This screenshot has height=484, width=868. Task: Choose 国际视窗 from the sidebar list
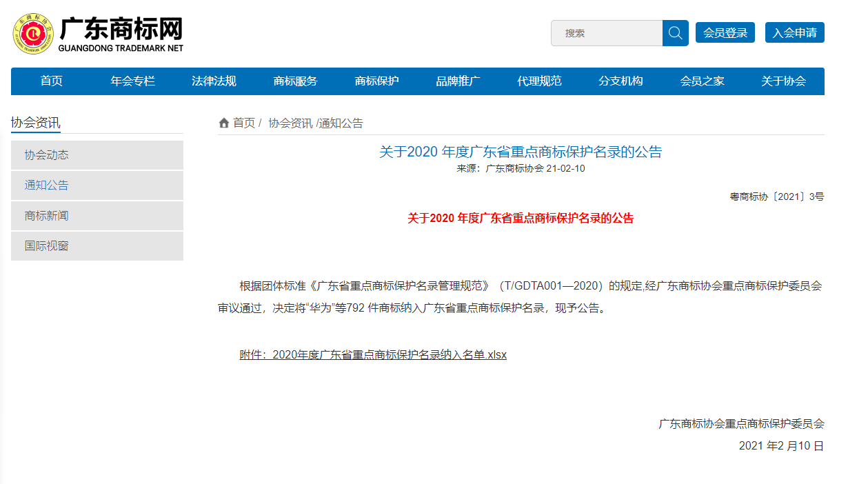tap(97, 246)
